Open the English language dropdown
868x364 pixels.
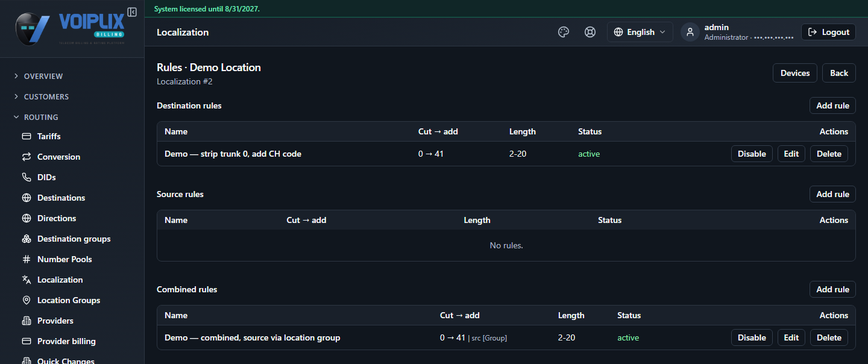tap(640, 33)
